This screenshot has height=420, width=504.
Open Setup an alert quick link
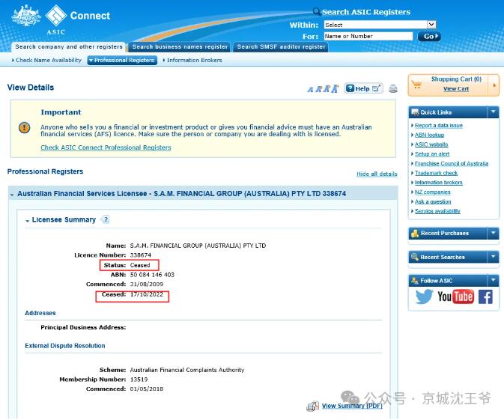(432, 154)
